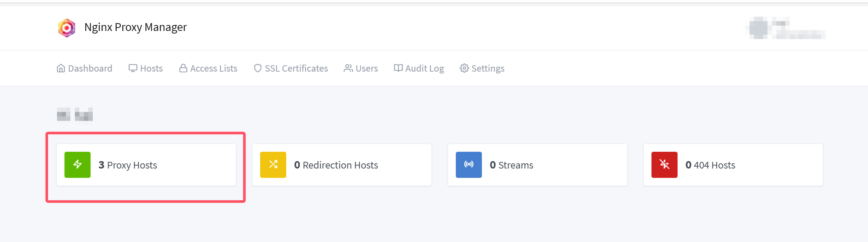The width and height of the screenshot is (868, 242).
Task: Click the Nginx Proxy Manager logo icon
Action: (67, 28)
